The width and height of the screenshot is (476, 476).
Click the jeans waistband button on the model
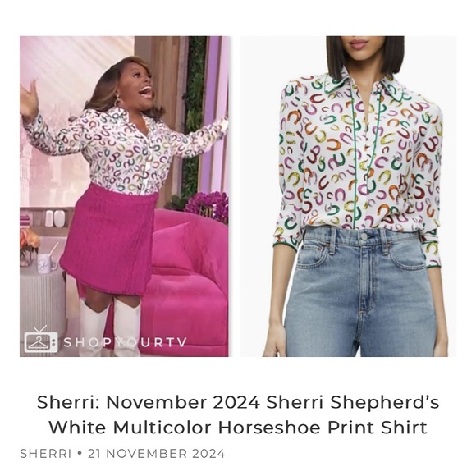[364, 236]
